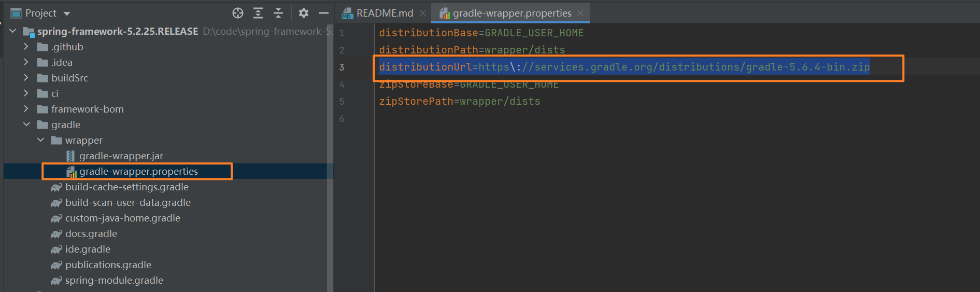The height and width of the screenshot is (292, 980).
Task: Select the gradle-wrapper.properties editor tab
Action: [x=512, y=13]
